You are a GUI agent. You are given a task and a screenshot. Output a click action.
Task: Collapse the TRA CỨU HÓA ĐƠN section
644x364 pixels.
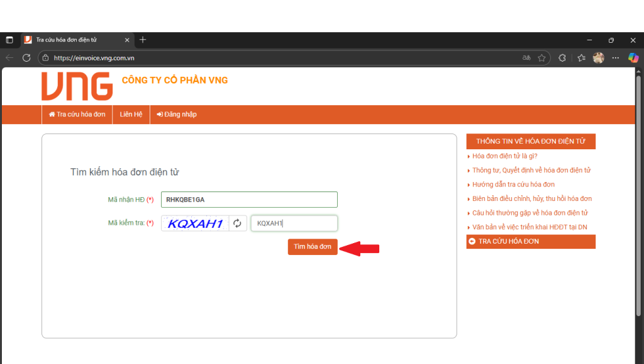click(472, 241)
